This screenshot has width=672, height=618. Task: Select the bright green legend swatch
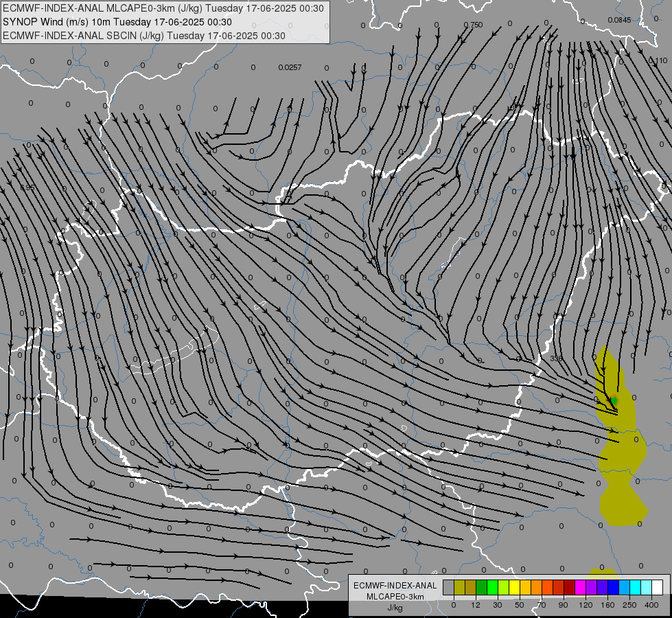coord(493,587)
